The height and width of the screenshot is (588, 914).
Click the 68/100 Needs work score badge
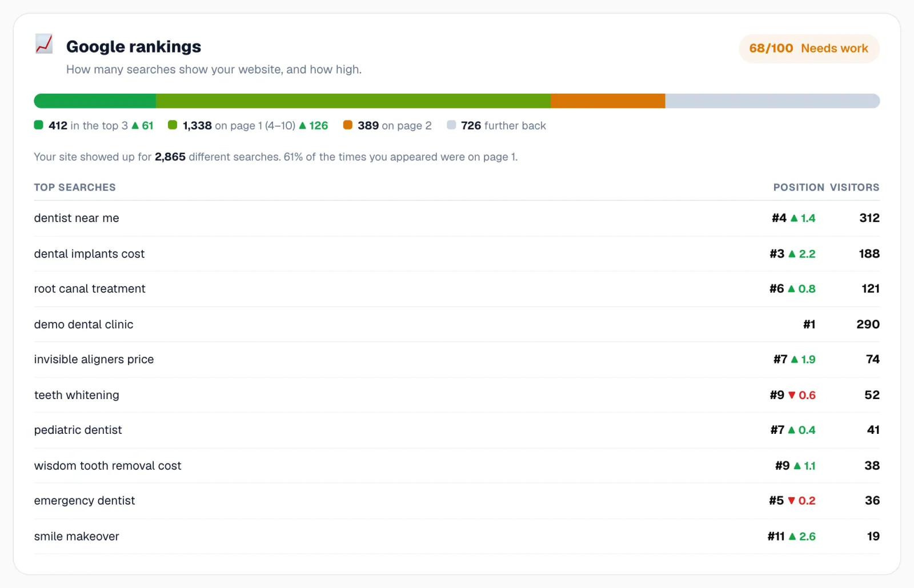tap(809, 49)
